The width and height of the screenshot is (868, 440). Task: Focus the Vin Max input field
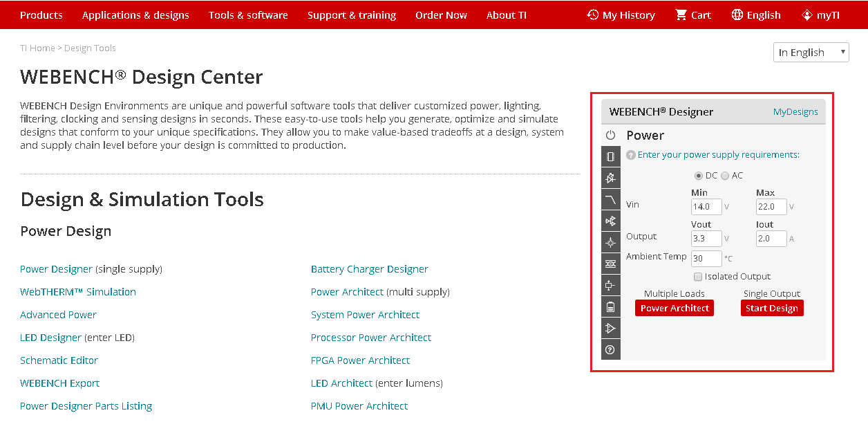(x=771, y=207)
